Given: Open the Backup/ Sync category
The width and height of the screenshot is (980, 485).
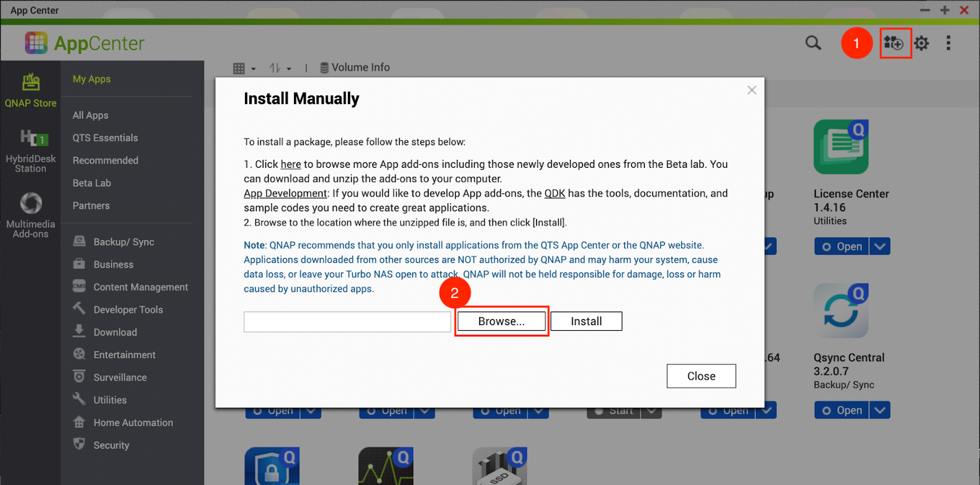Looking at the screenshot, I should pyautogui.click(x=124, y=242).
